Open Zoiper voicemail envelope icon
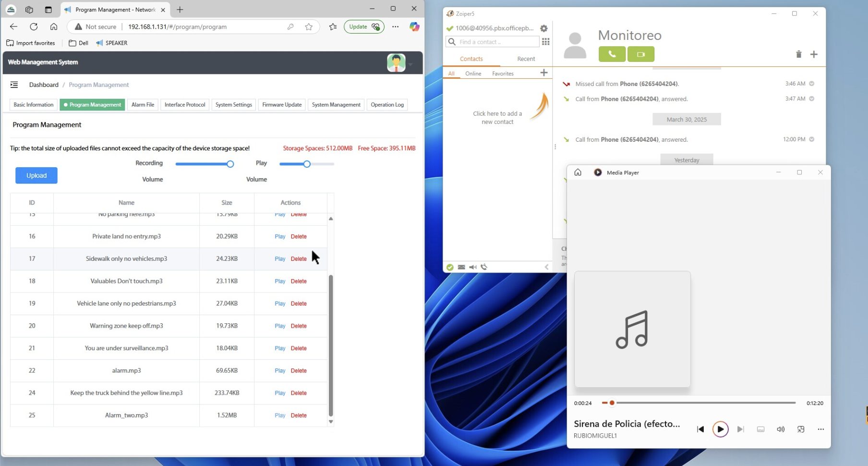 coord(461,267)
